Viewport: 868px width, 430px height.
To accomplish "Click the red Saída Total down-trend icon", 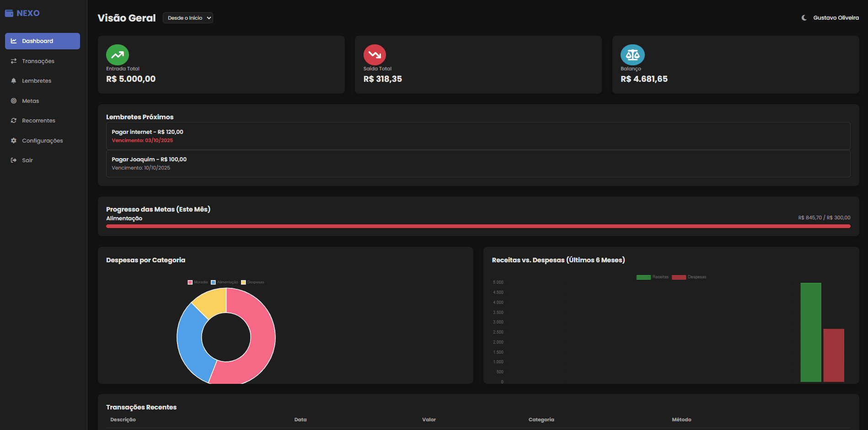I will point(375,55).
